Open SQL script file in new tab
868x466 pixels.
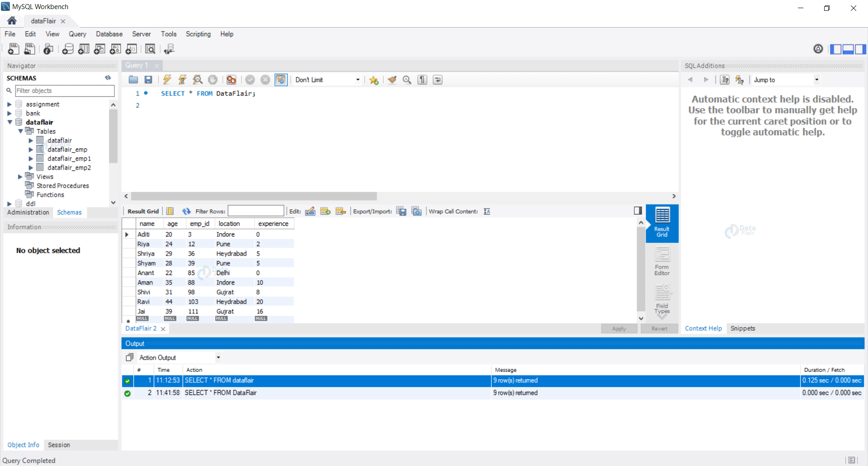[30, 49]
